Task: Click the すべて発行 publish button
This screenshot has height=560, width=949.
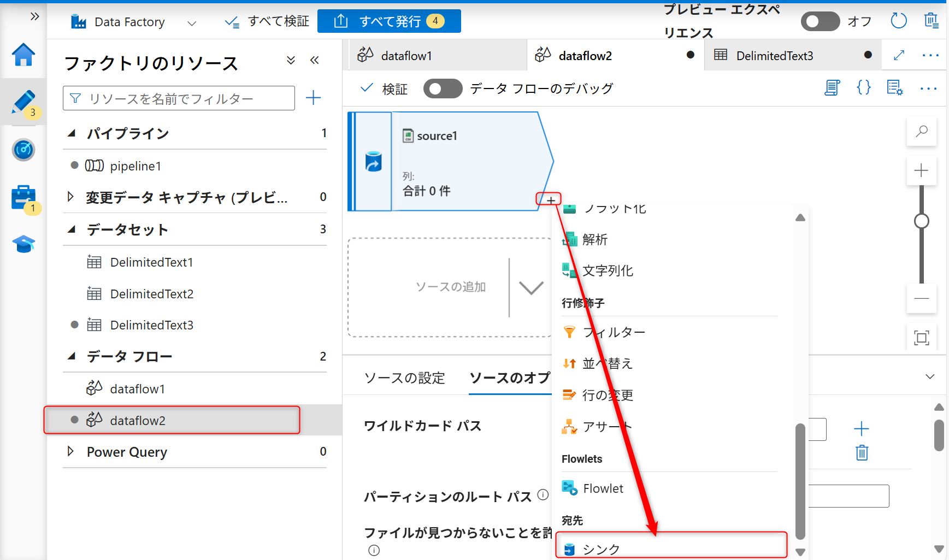Action: point(389,21)
